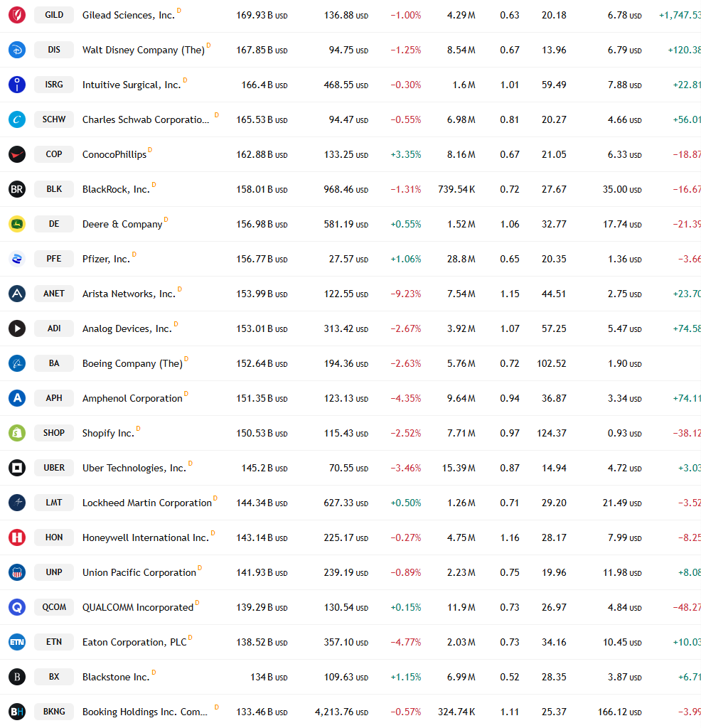This screenshot has width=701, height=728.
Task: Click the Booking Holdings logo icon
Action: [x=17, y=711]
